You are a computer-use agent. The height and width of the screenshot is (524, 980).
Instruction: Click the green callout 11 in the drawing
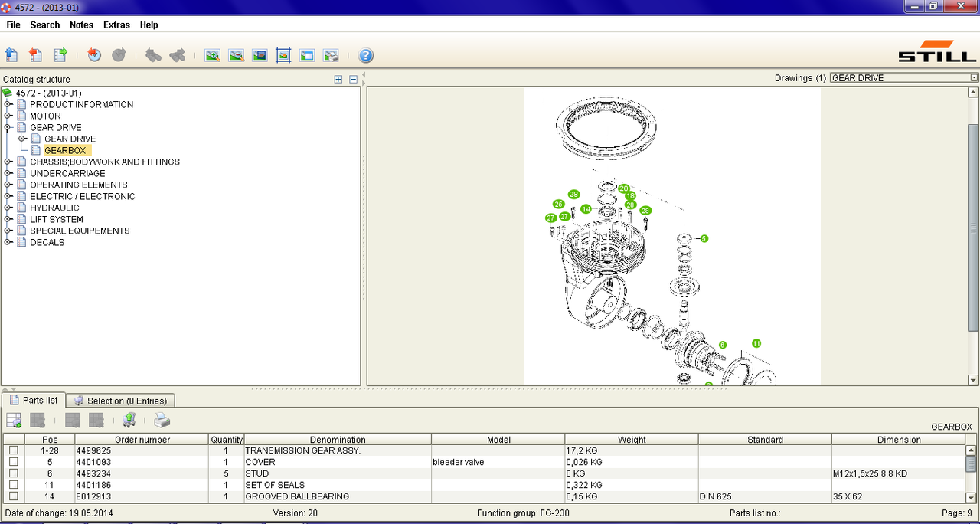[x=756, y=343]
